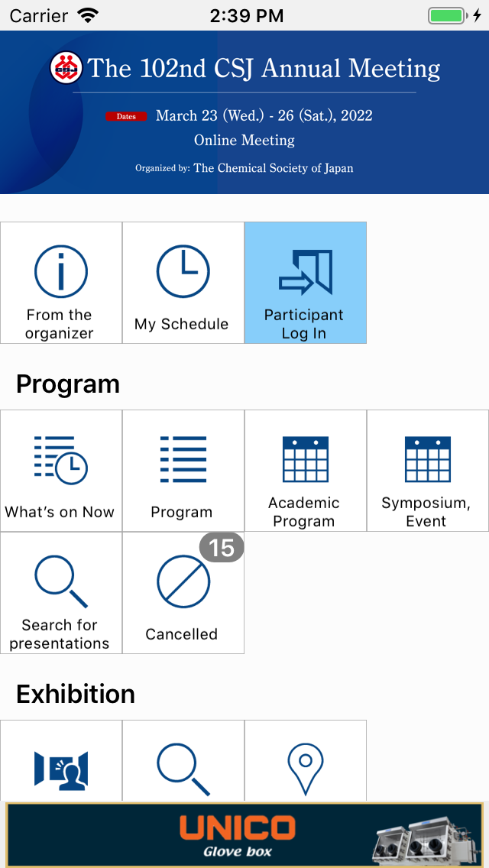The height and width of the screenshot is (868, 489).
Task: Open the Cancelled presentations tile
Action: point(183,593)
